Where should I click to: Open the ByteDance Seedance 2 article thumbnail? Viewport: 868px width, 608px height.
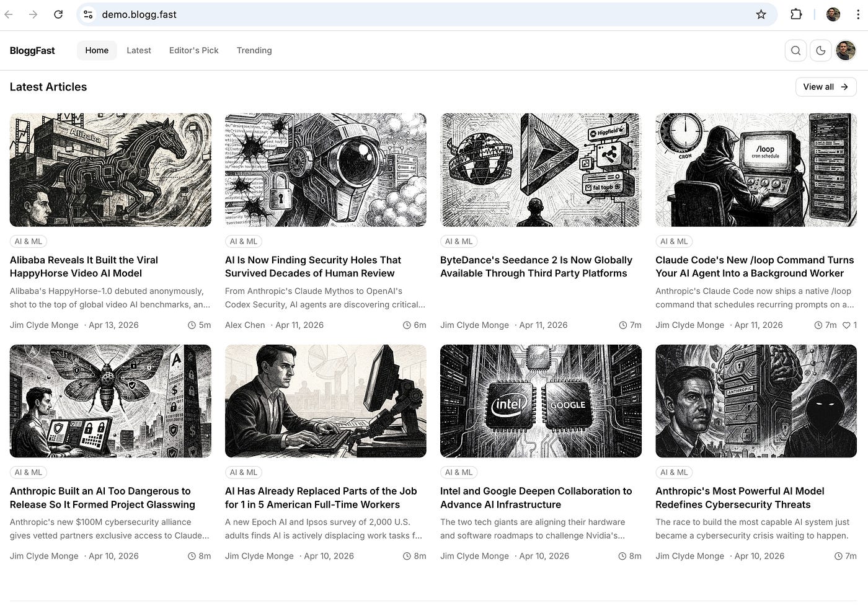coord(540,170)
